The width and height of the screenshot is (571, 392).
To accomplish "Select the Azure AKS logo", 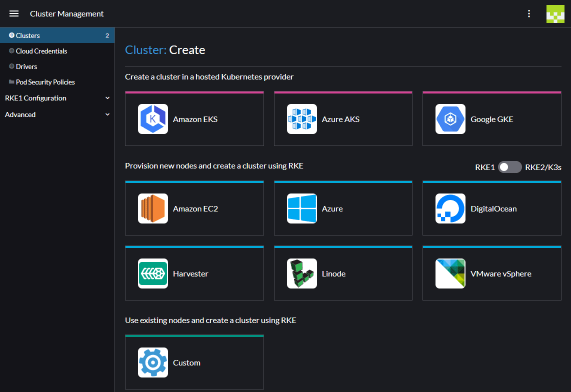I will tap(301, 119).
